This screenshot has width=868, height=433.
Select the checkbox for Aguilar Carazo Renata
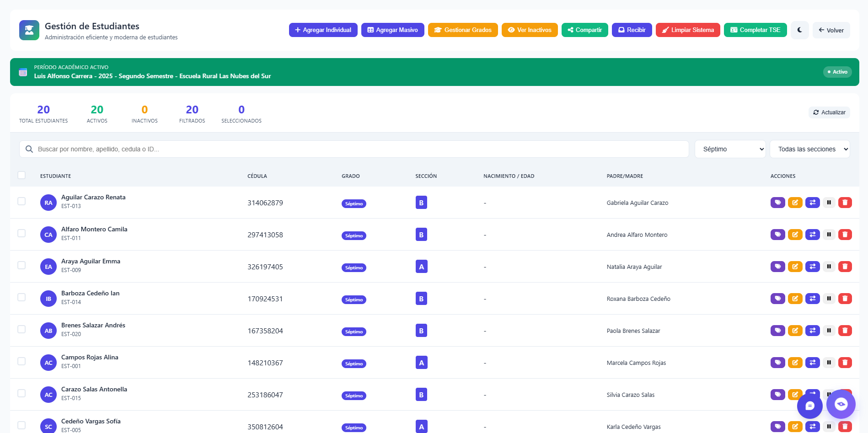21,201
